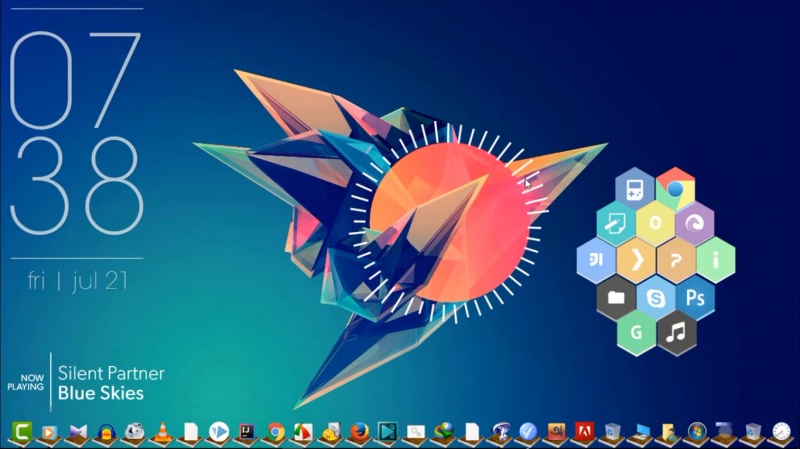This screenshot has width=800, height=449.
Task: Open the teal Vegas Pro dock icon
Action: click(x=387, y=432)
